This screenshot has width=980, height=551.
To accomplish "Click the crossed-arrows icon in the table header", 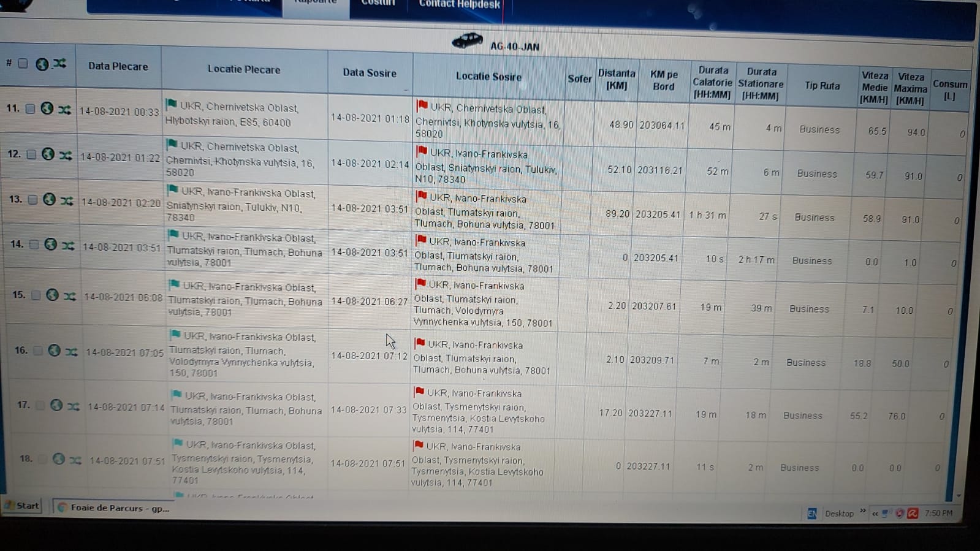I will coord(59,63).
